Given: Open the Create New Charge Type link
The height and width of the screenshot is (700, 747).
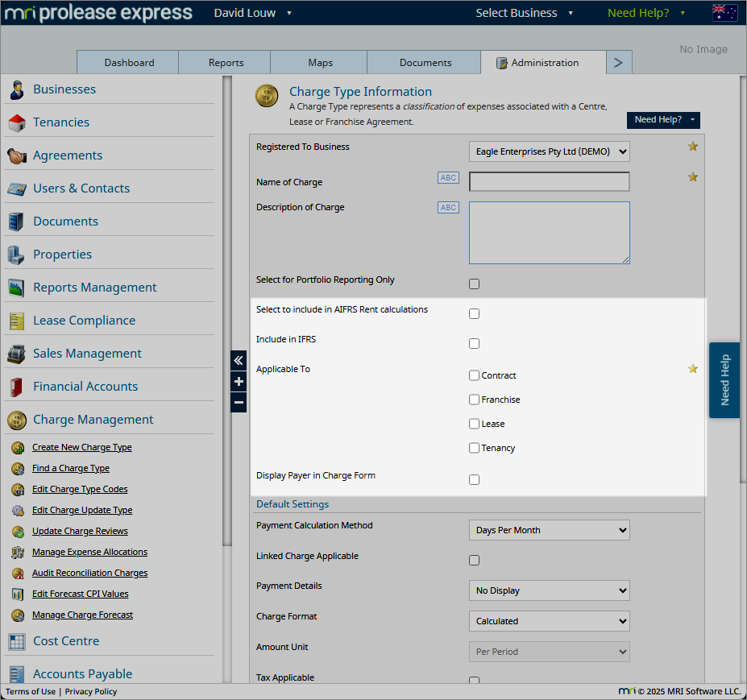Looking at the screenshot, I should click(x=82, y=448).
